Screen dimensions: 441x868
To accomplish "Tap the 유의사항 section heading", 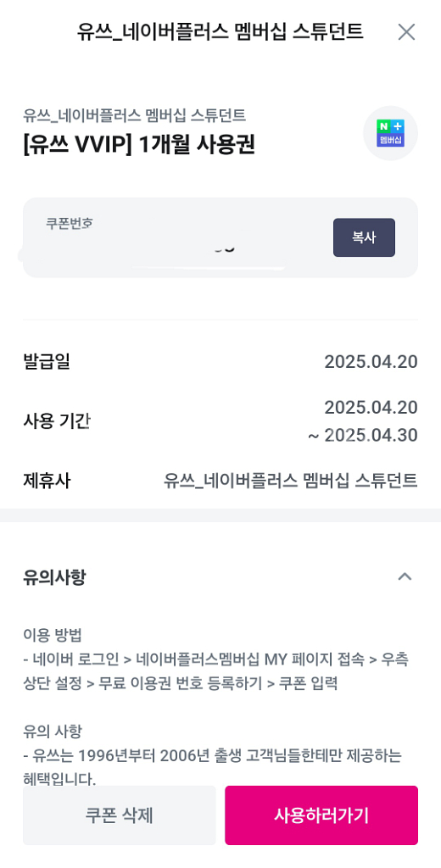I will tap(54, 577).
